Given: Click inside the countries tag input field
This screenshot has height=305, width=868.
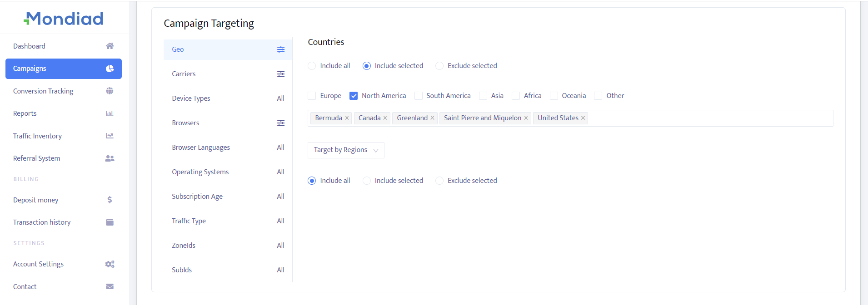Looking at the screenshot, I should point(709,118).
